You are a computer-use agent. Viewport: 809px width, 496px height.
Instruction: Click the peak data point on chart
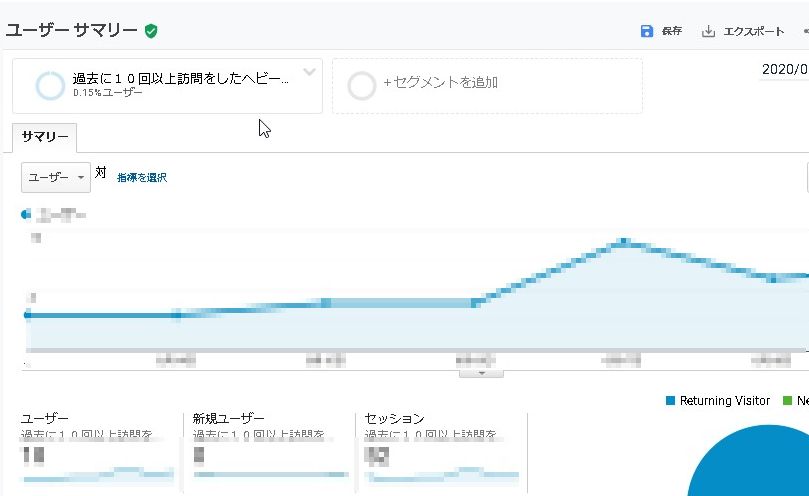click(624, 241)
